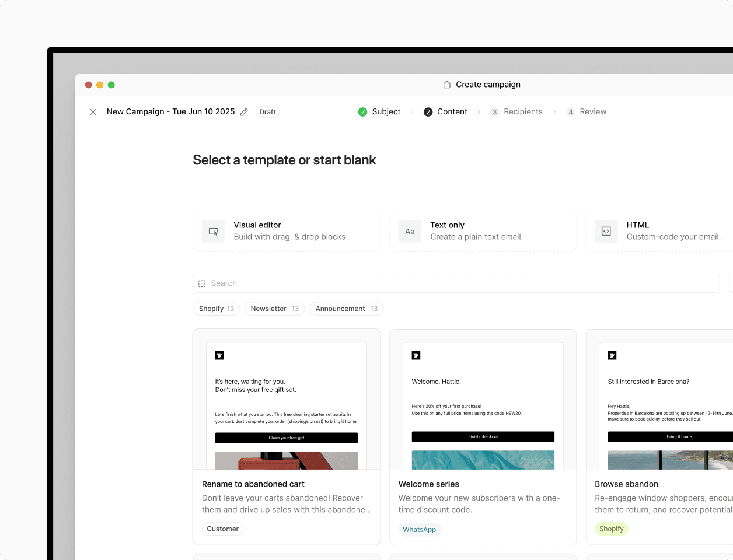Image resolution: width=733 pixels, height=560 pixels.
Task: Click the step number 3 circle
Action: click(495, 112)
